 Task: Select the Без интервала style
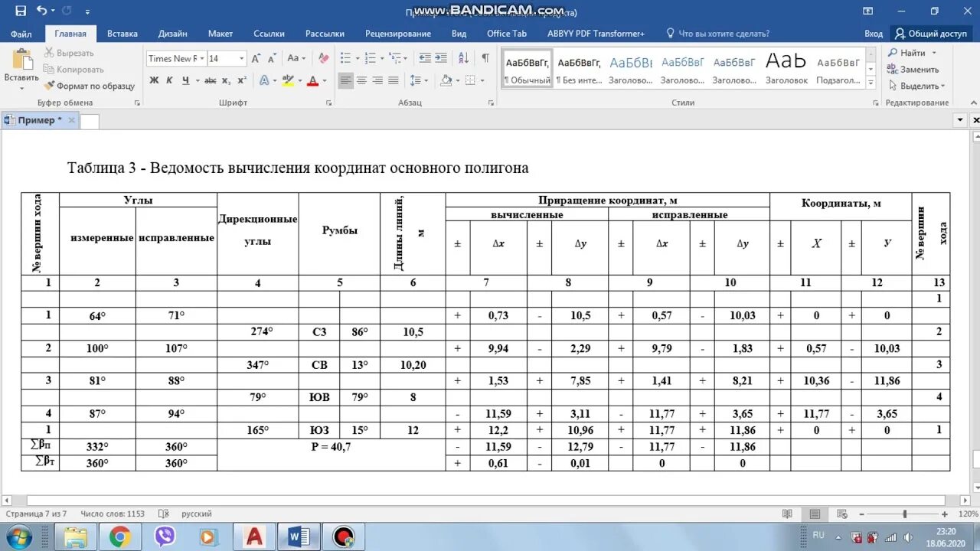point(579,69)
